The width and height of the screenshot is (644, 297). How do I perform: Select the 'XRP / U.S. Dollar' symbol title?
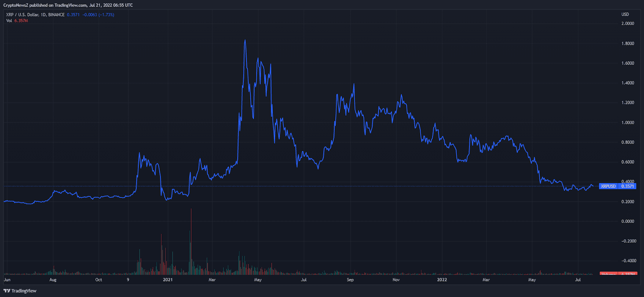click(x=22, y=15)
